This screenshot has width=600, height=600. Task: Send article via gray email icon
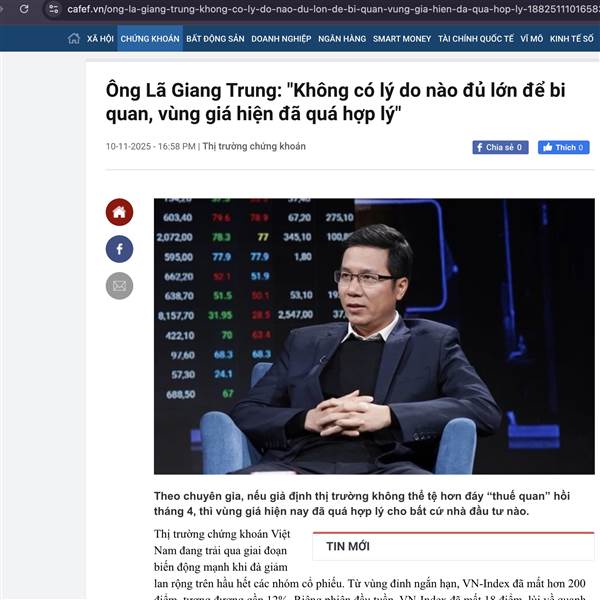tap(119, 286)
